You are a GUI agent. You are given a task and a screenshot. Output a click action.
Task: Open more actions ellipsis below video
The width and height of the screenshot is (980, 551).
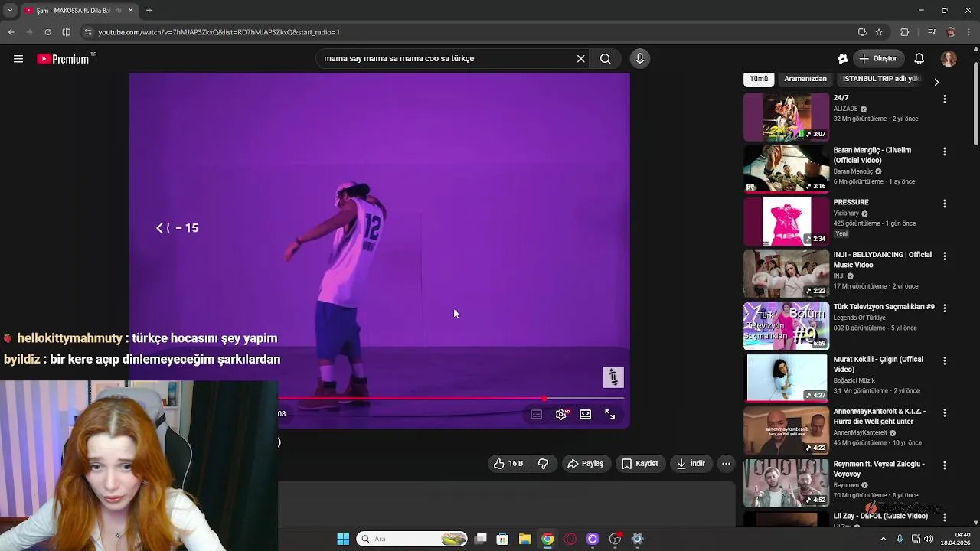pos(726,463)
